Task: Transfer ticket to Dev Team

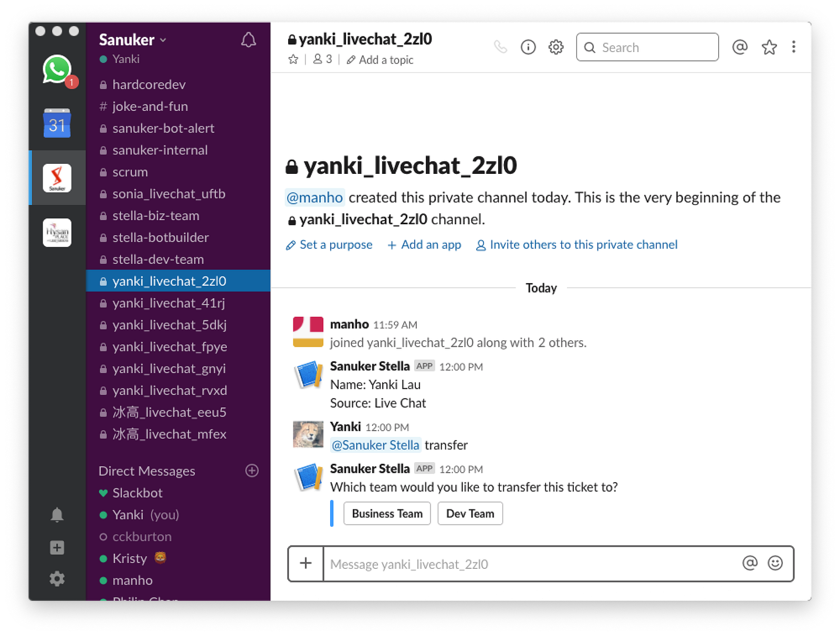Action: tap(470, 514)
